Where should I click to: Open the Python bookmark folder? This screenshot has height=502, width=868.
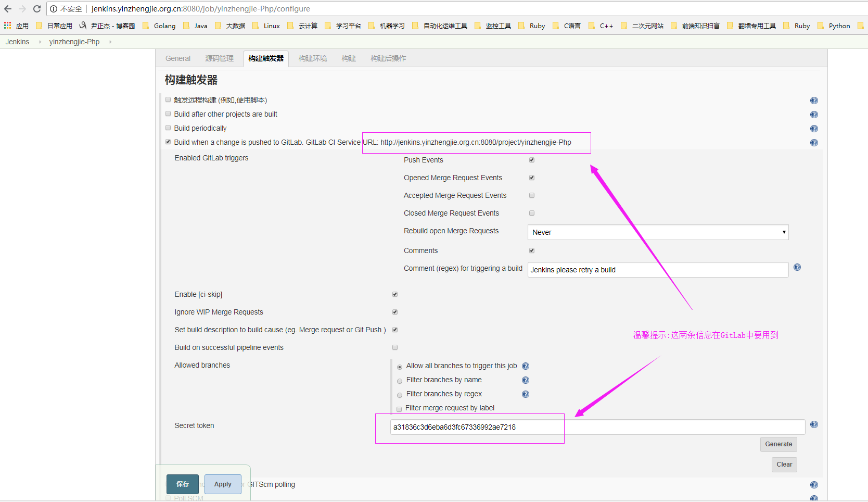[x=834, y=26]
